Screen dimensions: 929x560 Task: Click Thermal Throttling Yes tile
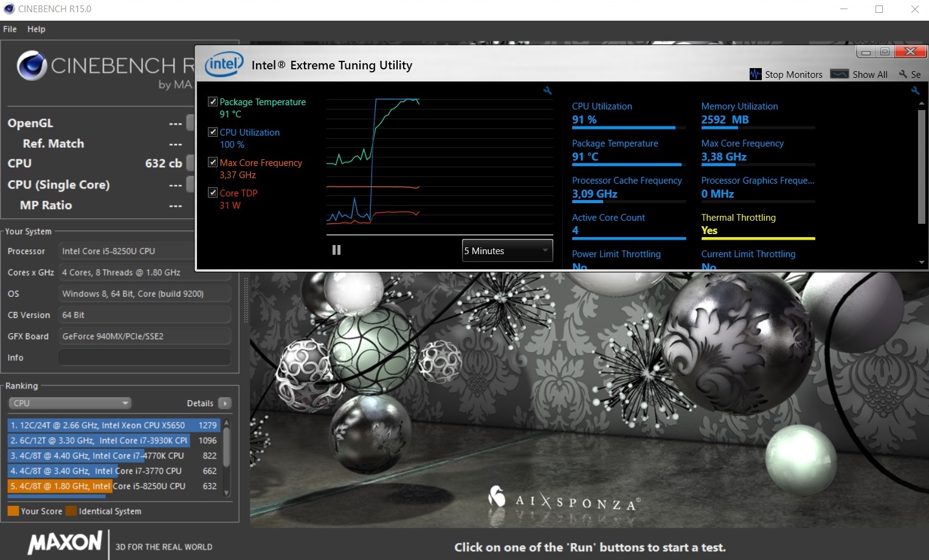coord(758,226)
